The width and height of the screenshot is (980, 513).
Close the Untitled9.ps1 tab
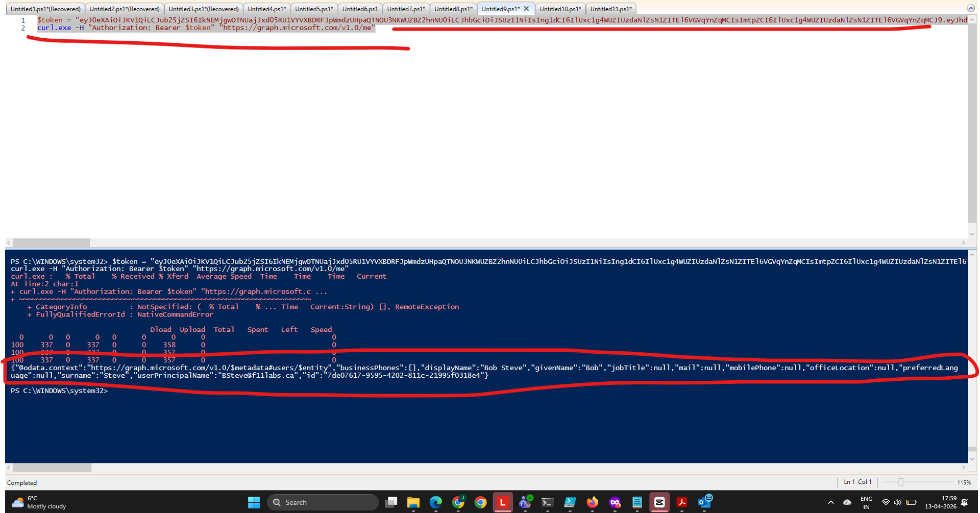[526, 9]
